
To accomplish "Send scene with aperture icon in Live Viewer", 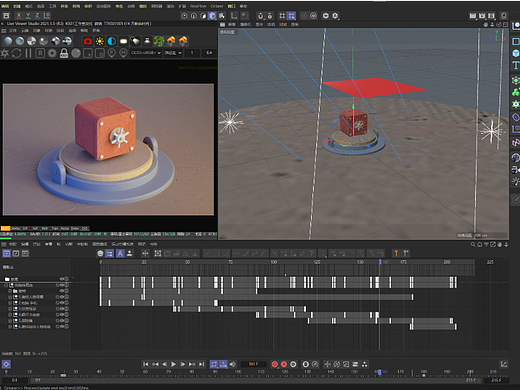I will click(5, 53).
